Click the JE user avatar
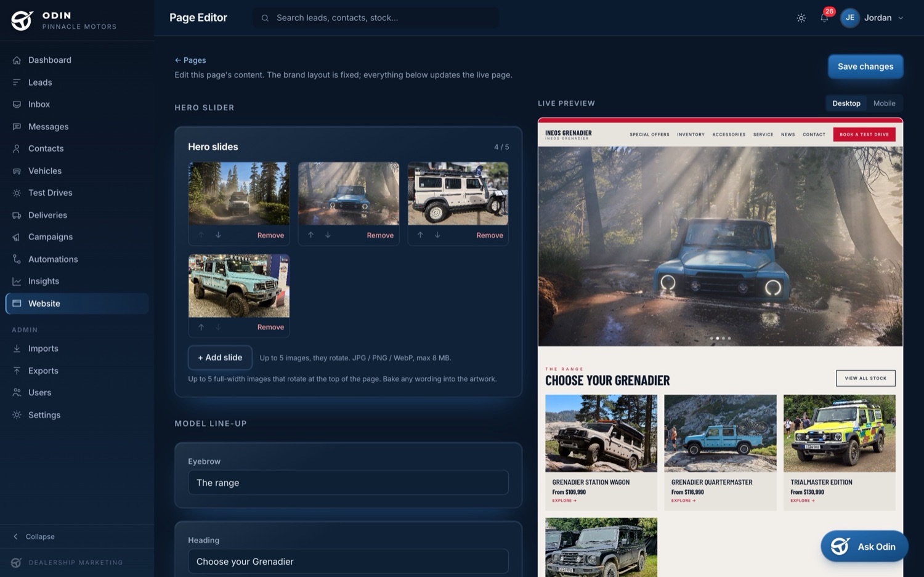924x577 pixels. pyautogui.click(x=849, y=18)
